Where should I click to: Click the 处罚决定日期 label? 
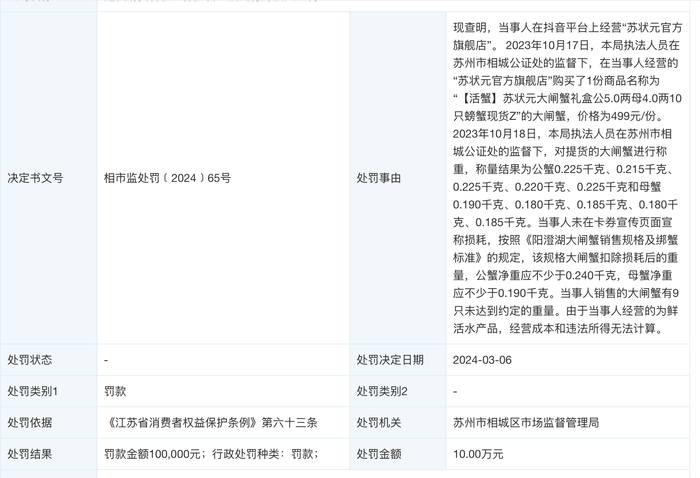390,360
